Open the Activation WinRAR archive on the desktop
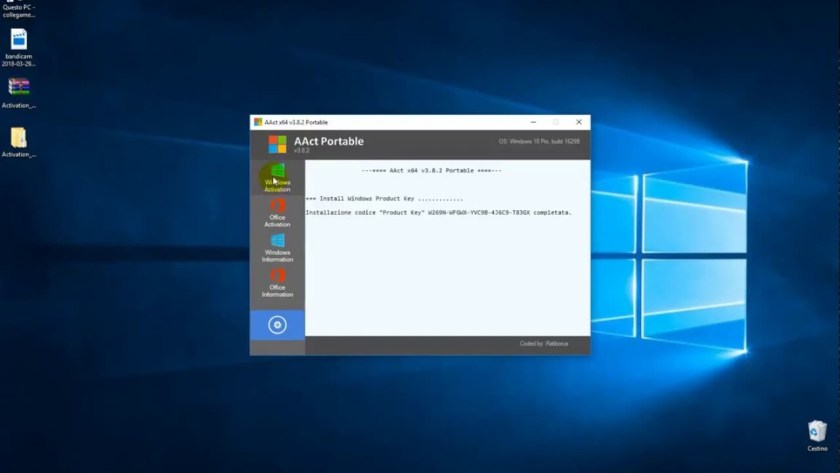This screenshot has height=473, width=840. pos(19,93)
